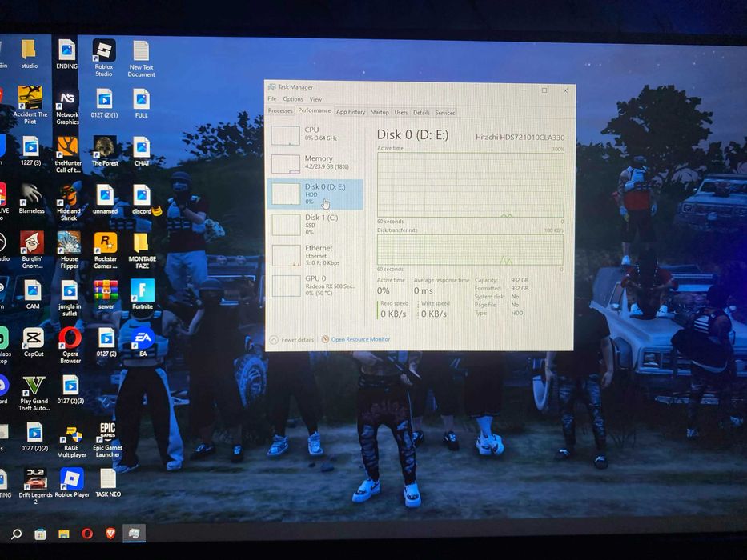Launch the EA app shortcut
The height and width of the screenshot is (560, 747).
[143, 342]
